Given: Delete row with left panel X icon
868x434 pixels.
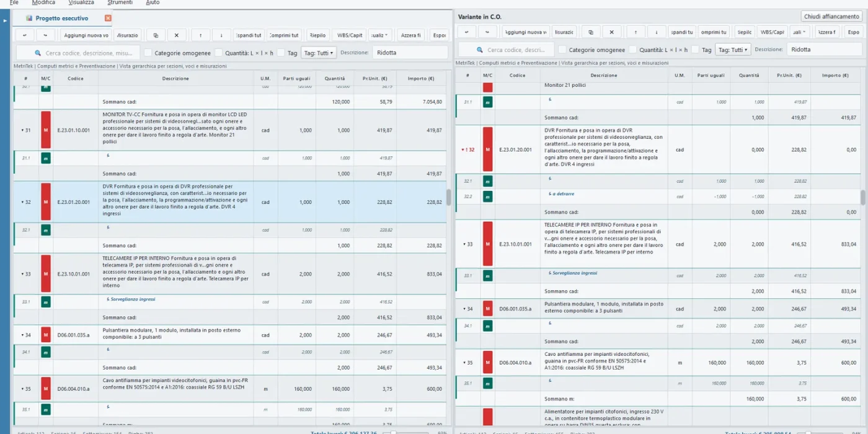Looking at the screenshot, I should 177,35.
